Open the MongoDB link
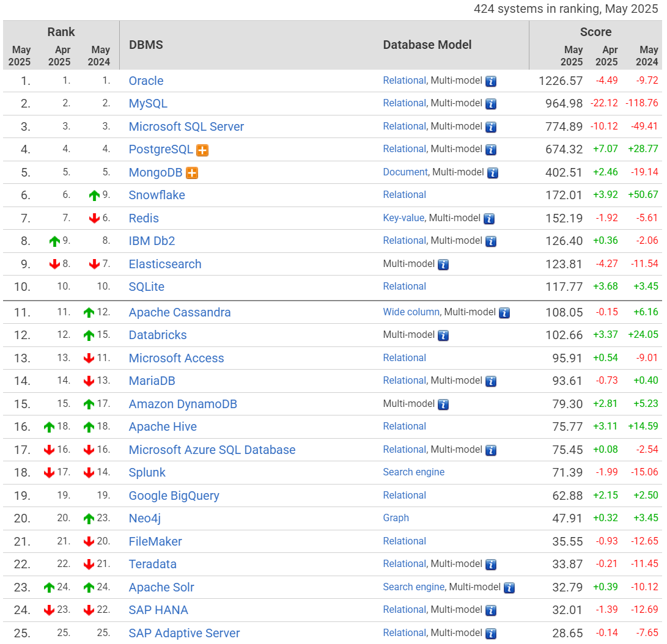The height and width of the screenshot is (644, 667). [x=156, y=172]
